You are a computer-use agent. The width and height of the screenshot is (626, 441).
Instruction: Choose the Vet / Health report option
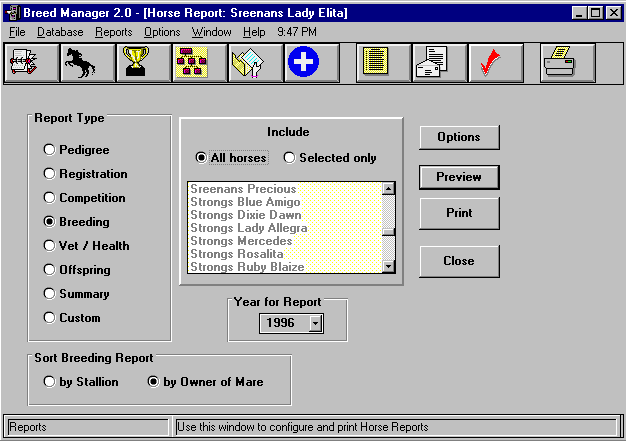[x=49, y=246]
